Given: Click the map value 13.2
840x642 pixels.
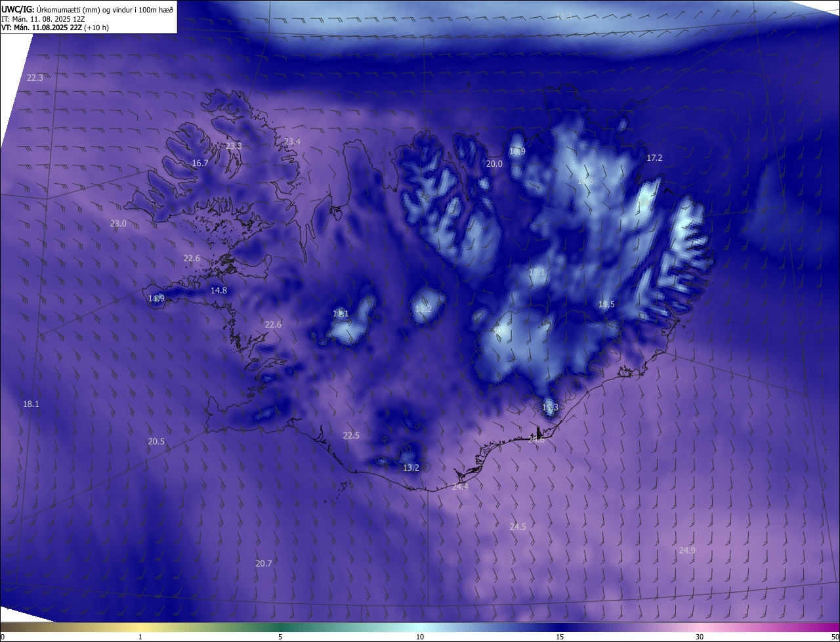Looking at the screenshot, I should (411, 467).
